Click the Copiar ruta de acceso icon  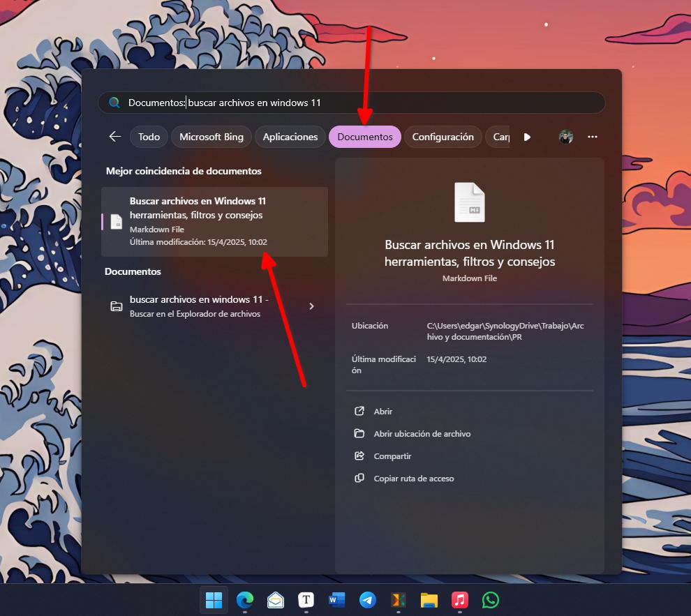(x=359, y=478)
